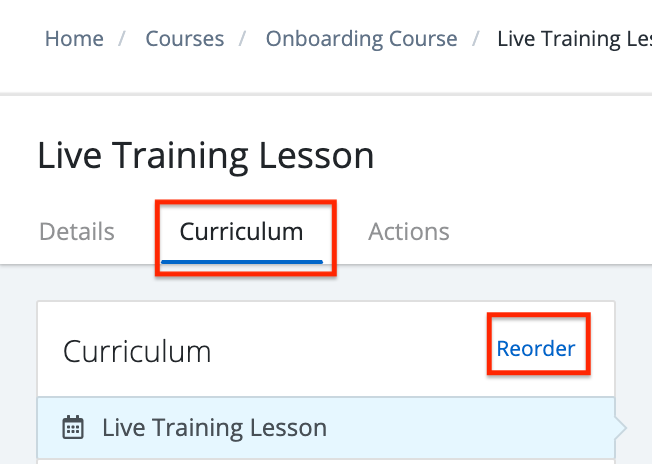The width and height of the screenshot is (652, 464).
Task: Select the Curriculum tab
Action: pos(241,231)
